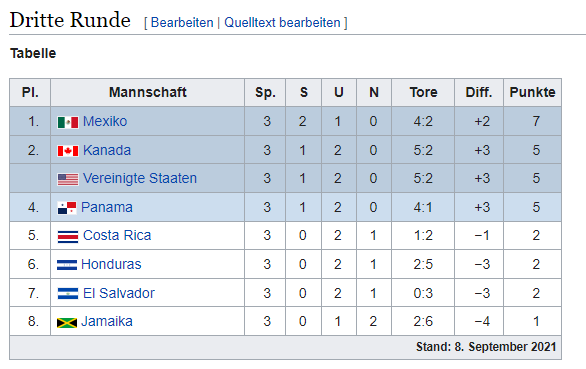Follow the Vereinigte Staaten link
586x369 pixels.
(140, 178)
